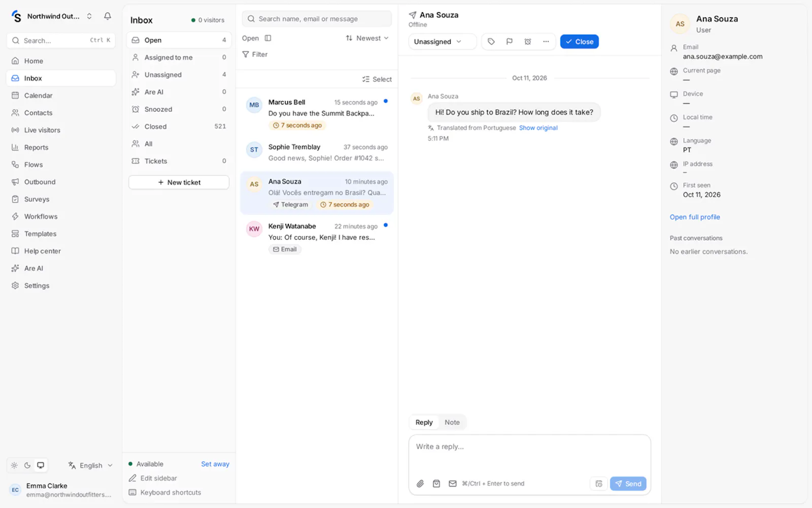This screenshot has width=812, height=508.
Task: Open Marcus Bell conversation
Action: click(317, 114)
